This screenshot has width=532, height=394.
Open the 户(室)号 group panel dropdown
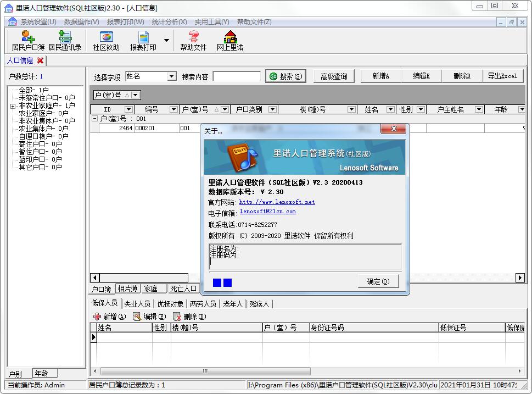pos(136,95)
